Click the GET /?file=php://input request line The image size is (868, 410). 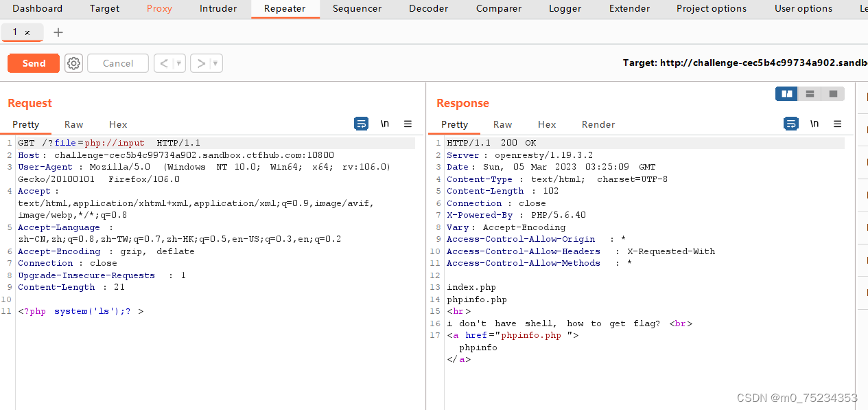click(x=108, y=143)
